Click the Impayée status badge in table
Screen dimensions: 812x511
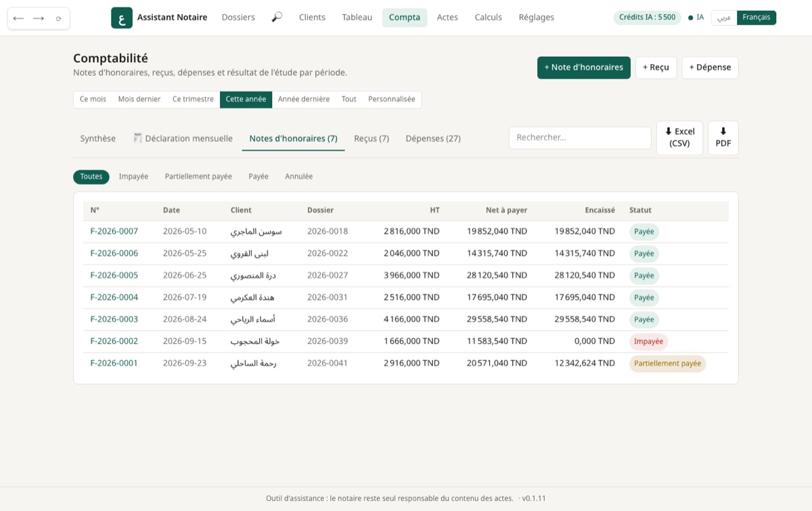tap(648, 342)
